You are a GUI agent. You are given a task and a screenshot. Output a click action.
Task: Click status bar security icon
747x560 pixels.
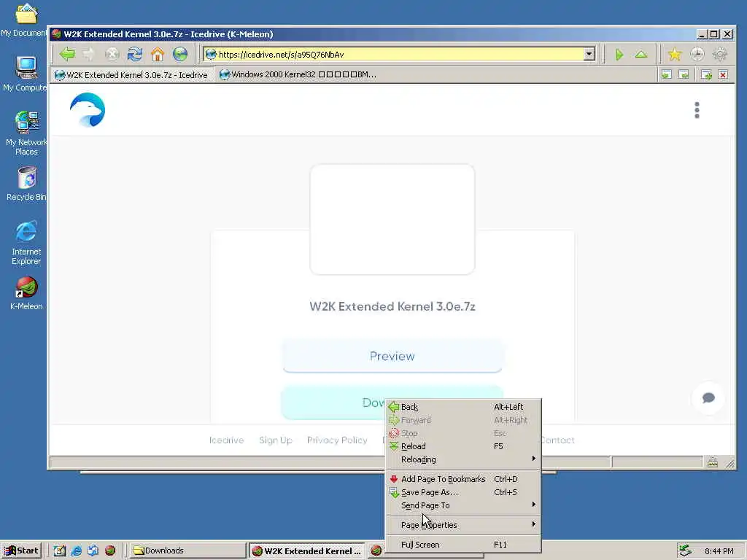tap(713, 462)
